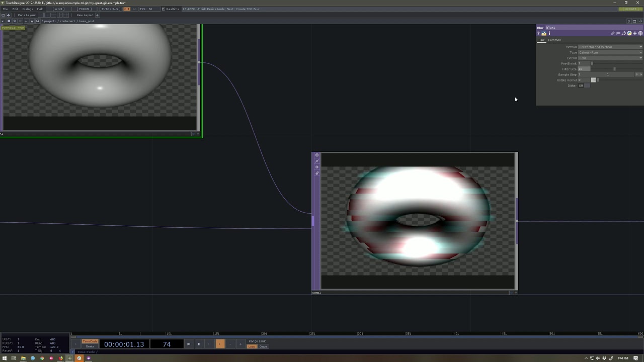
Task: Toggle power O|I button in top bar
Action: point(127,9)
